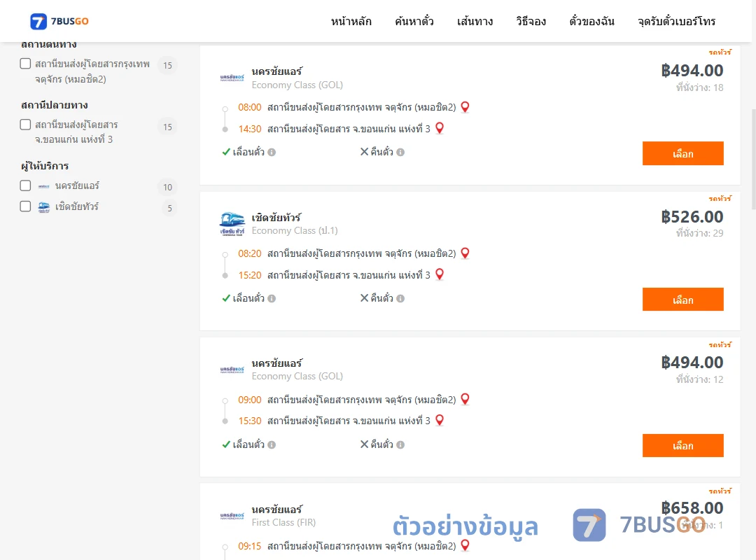Open the หน้าหลัก menu item
Viewport: 756px width, 560px height.
point(351,22)
